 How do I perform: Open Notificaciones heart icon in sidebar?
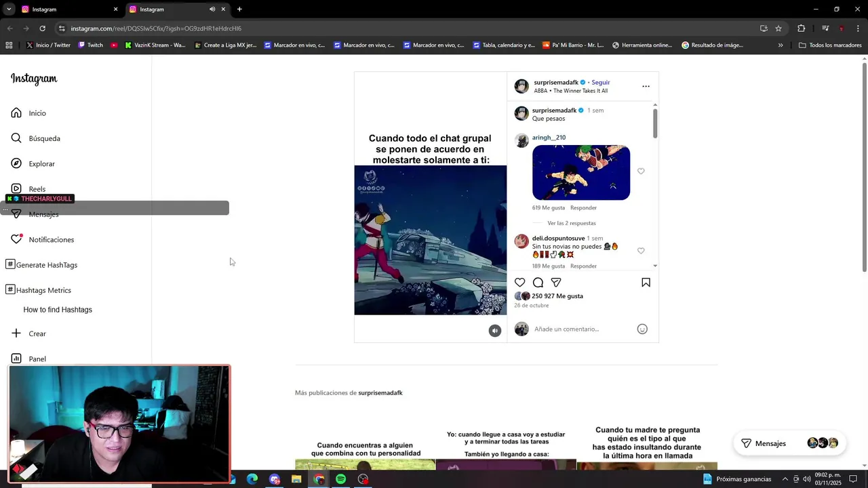pyautogui.click(x=16, y=239)
